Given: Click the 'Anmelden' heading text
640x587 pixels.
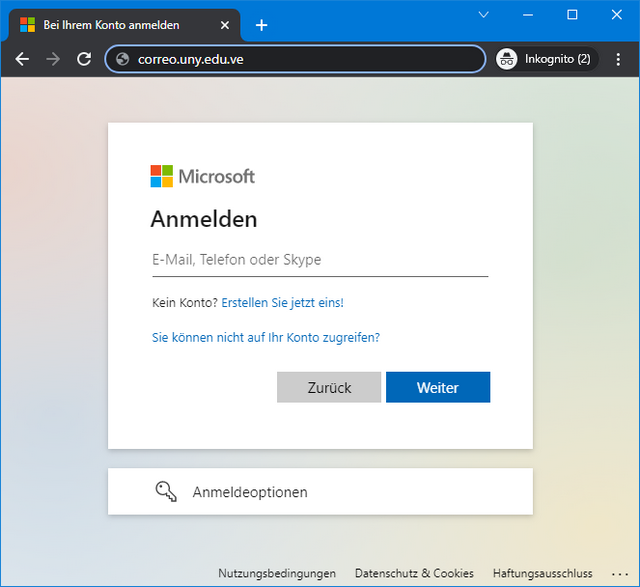Looking at the screenshot, I should pyautogui.click(x=204, y=219).
